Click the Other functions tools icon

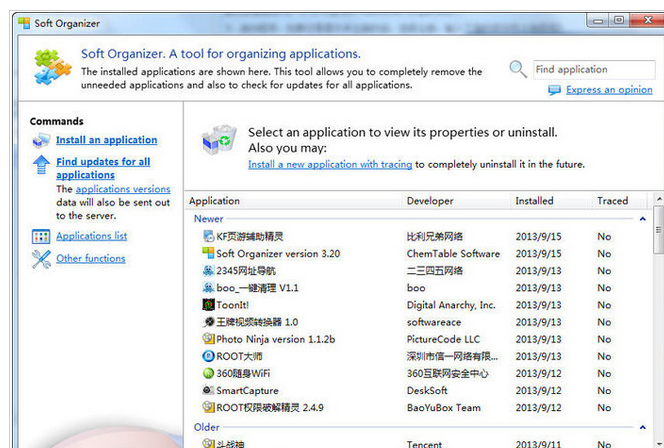[x=41, y=259]
